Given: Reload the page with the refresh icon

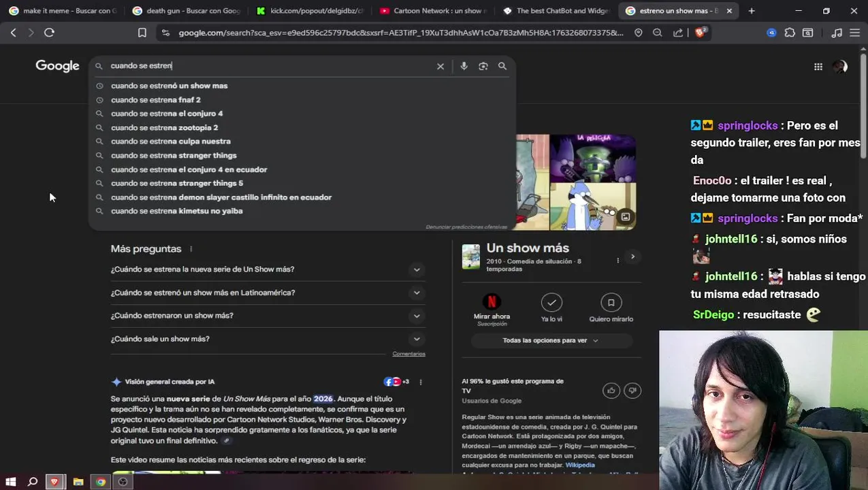Looking at the screenshot, I should point(49,32).
